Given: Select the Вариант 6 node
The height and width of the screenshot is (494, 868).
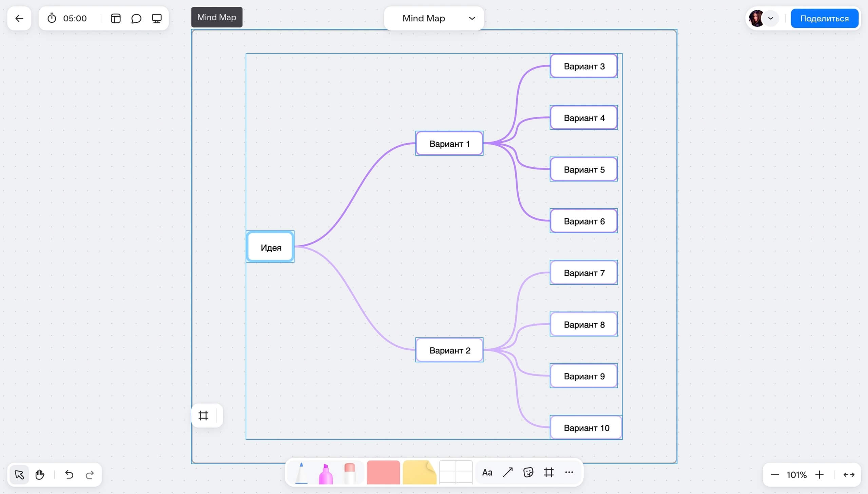Looking at the screenshot, I should [584, 221].
